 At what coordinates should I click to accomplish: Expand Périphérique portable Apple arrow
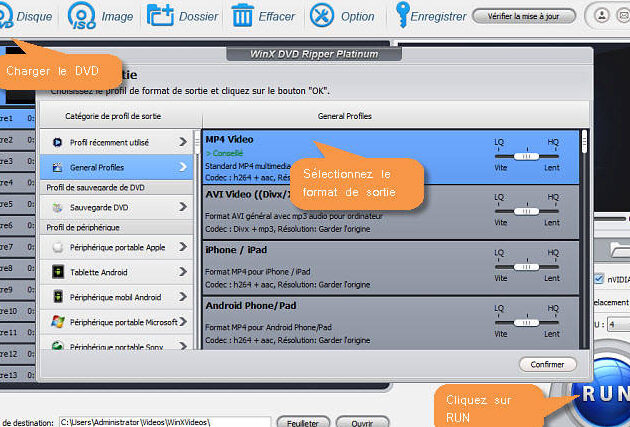[x=183, y=247]
